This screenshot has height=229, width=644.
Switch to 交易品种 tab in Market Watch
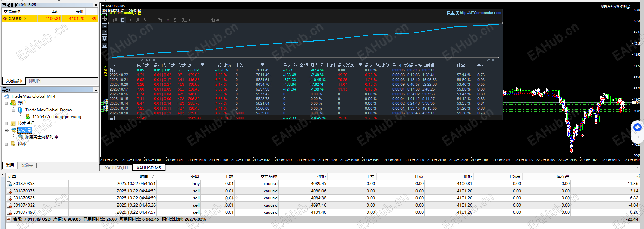14,81
